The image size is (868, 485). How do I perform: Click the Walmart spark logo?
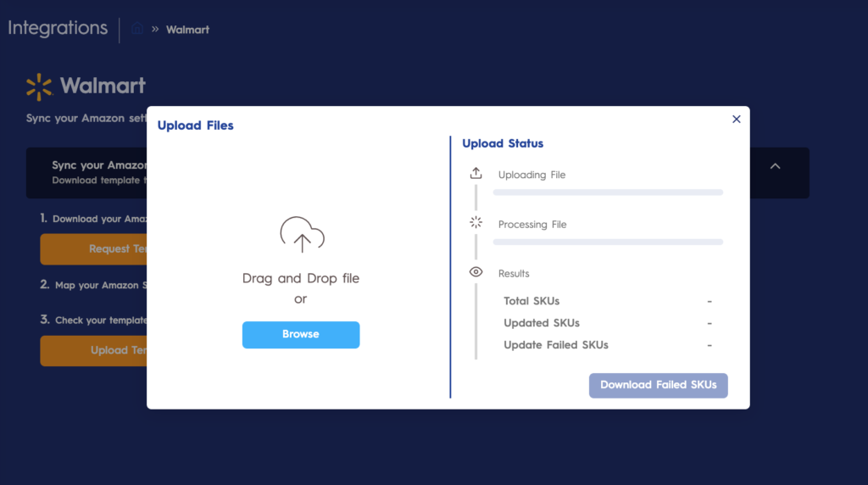pyautogui.click(x=39, y=87)
